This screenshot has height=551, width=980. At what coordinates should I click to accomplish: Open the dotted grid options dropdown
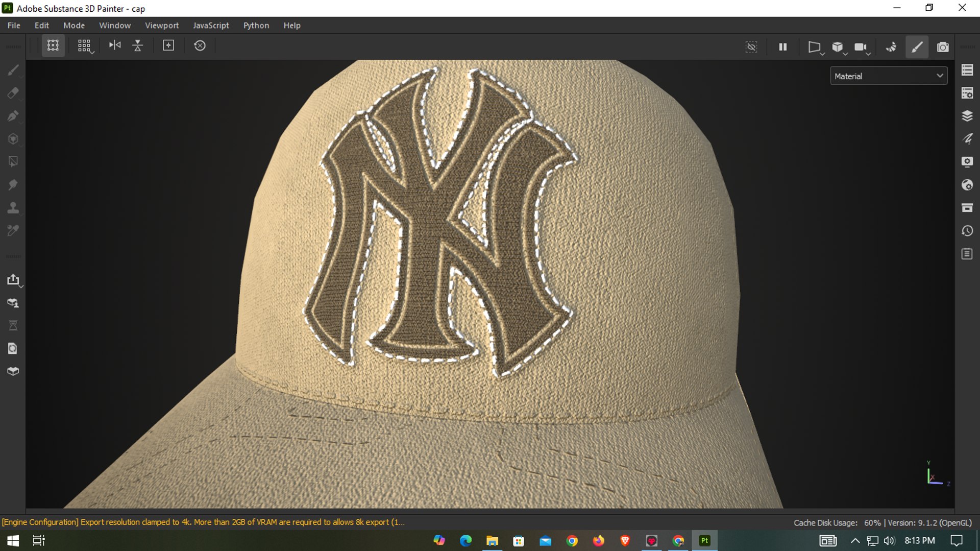click(x=85, y=46)
